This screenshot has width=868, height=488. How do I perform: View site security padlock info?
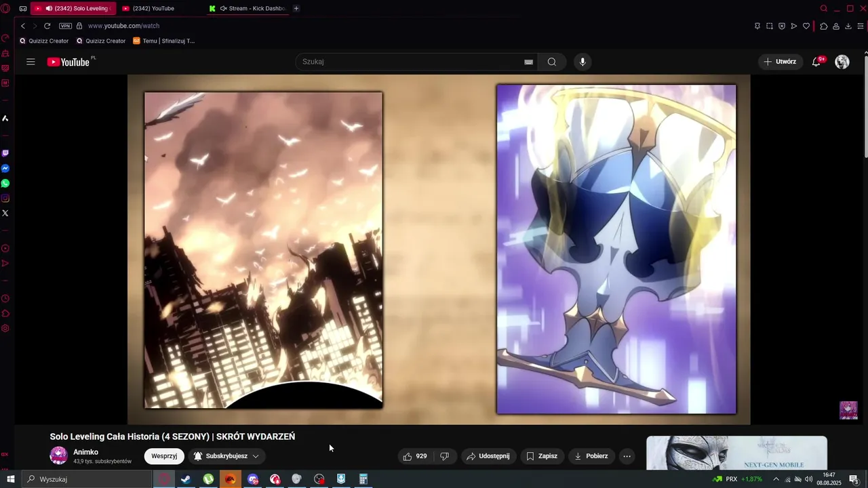(79, 26)
